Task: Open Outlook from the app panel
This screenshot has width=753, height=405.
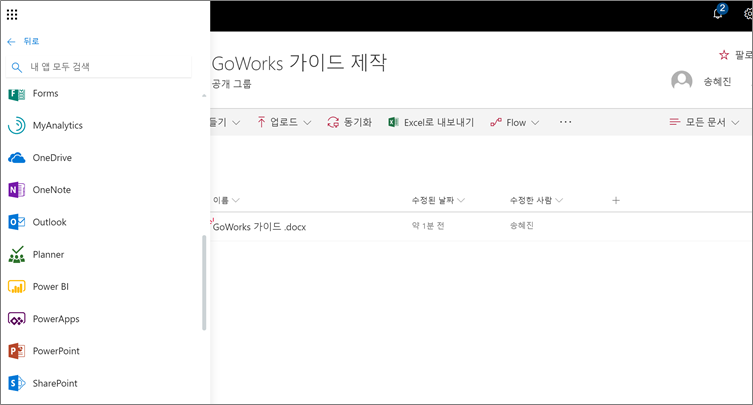Action: point(49,222)
